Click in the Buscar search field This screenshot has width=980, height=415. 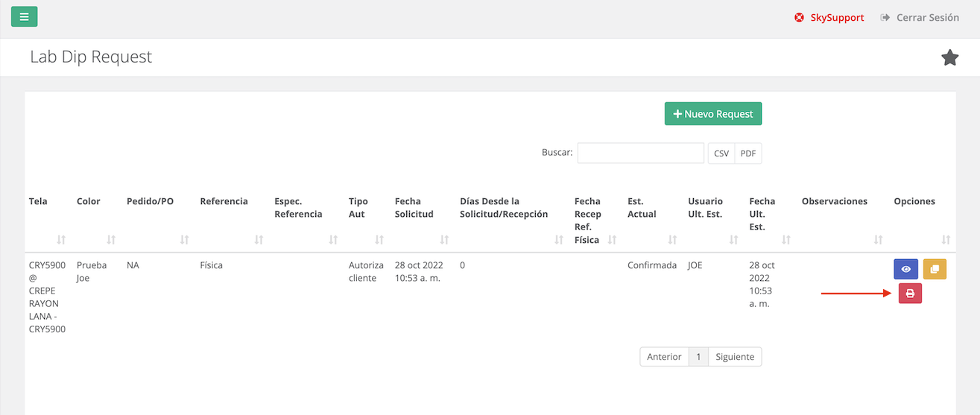point(640,153)
